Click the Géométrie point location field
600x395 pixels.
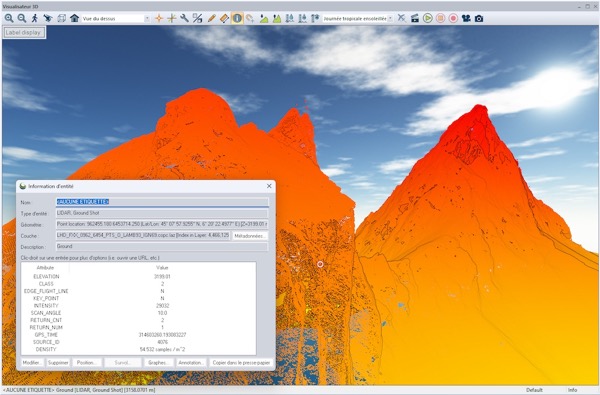[162, 224]
